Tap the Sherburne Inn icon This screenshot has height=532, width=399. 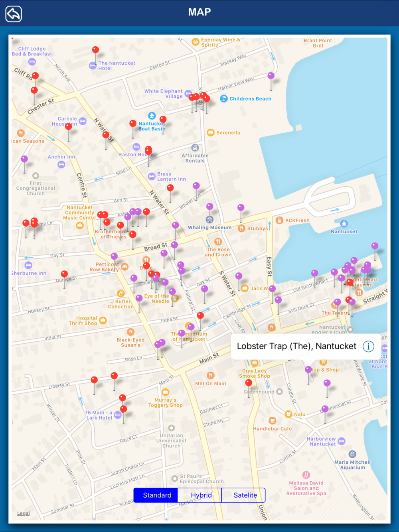tap(28, 265)
